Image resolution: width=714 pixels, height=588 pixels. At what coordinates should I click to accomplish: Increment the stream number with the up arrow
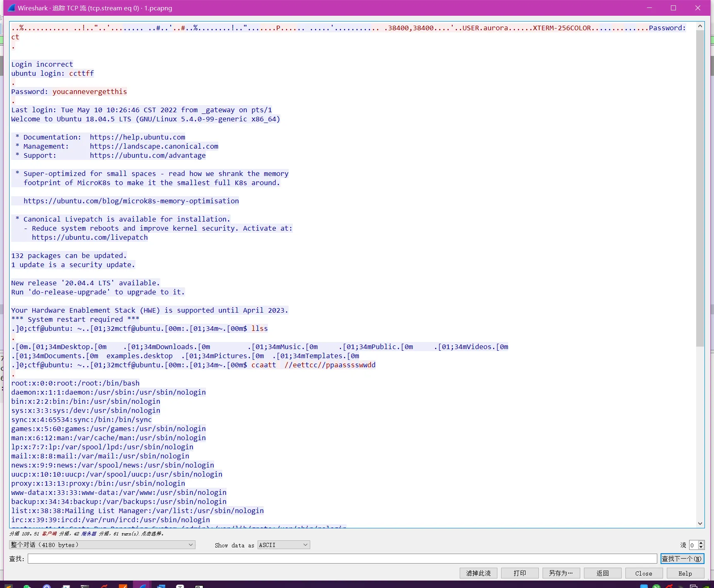pos(701,543)
